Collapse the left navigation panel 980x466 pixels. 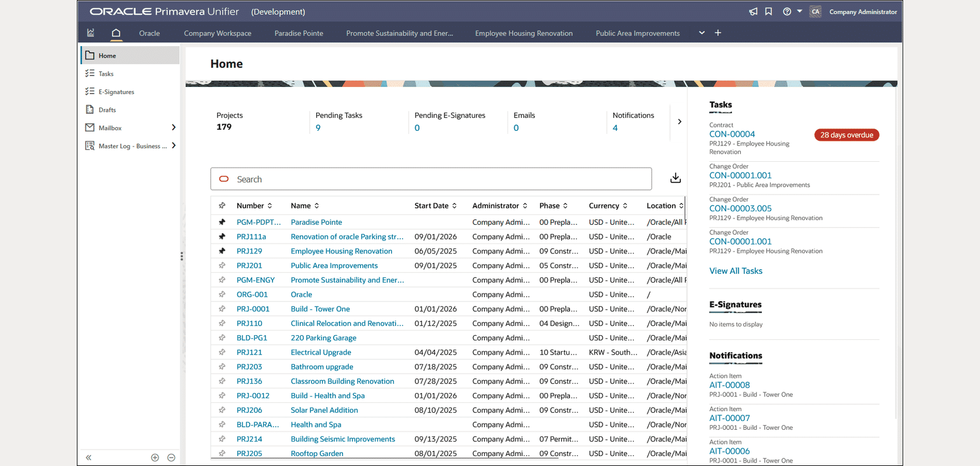point(89,458)
